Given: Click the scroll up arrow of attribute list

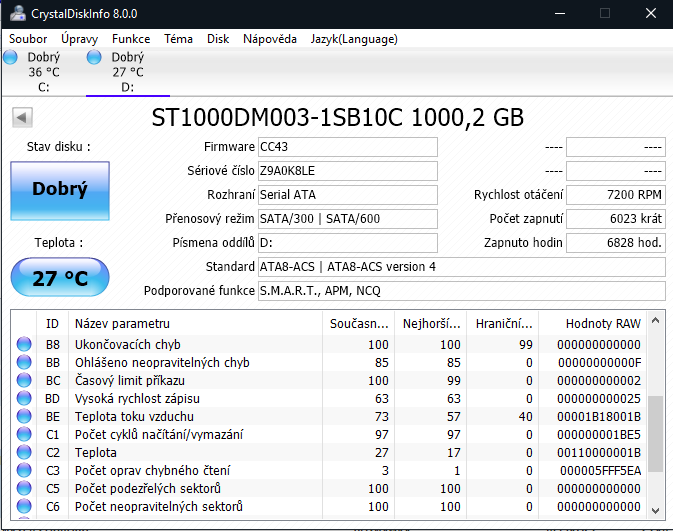Looking at the screenshot, I should click(655, 321).
